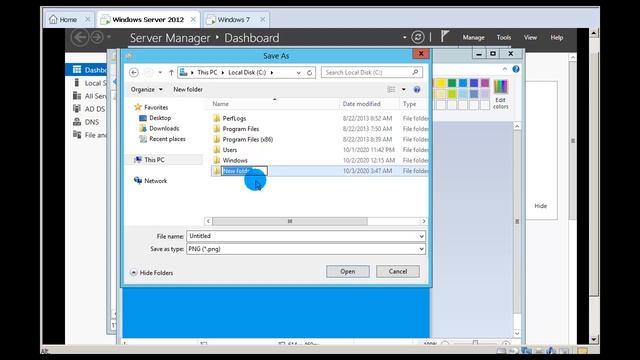Open the Server Manager notifications flag

[444, 37]
